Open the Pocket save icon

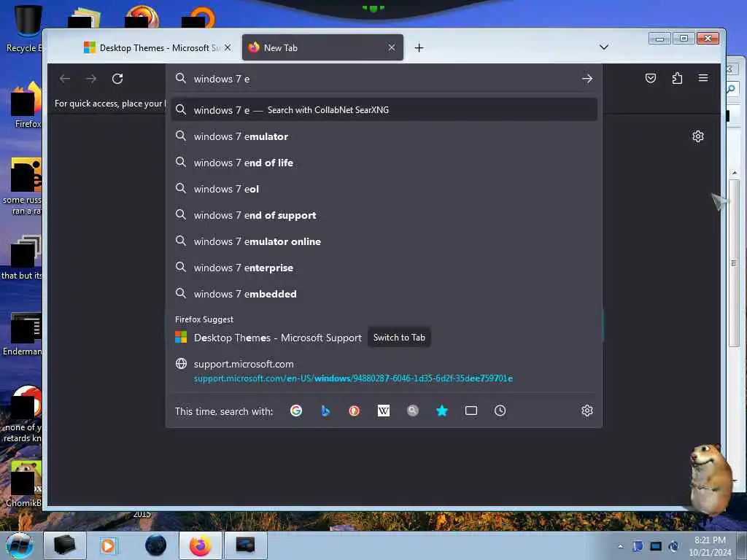point(650,78)
